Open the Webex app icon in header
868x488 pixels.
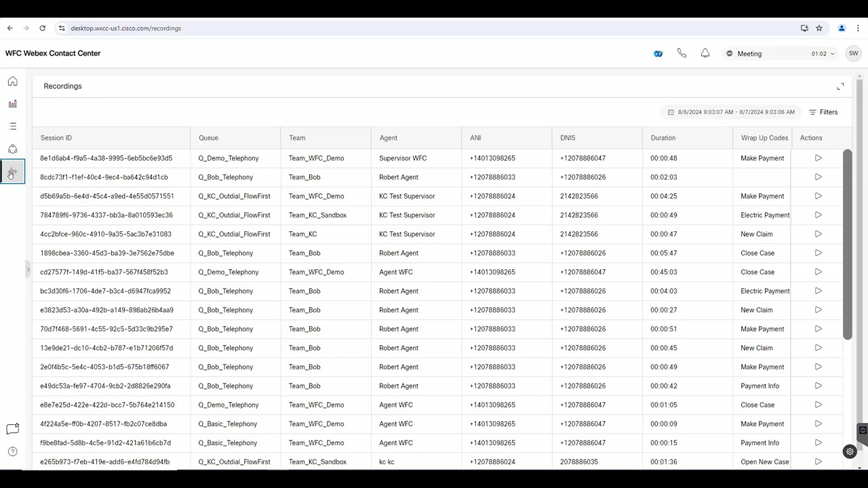coord(658,54)
